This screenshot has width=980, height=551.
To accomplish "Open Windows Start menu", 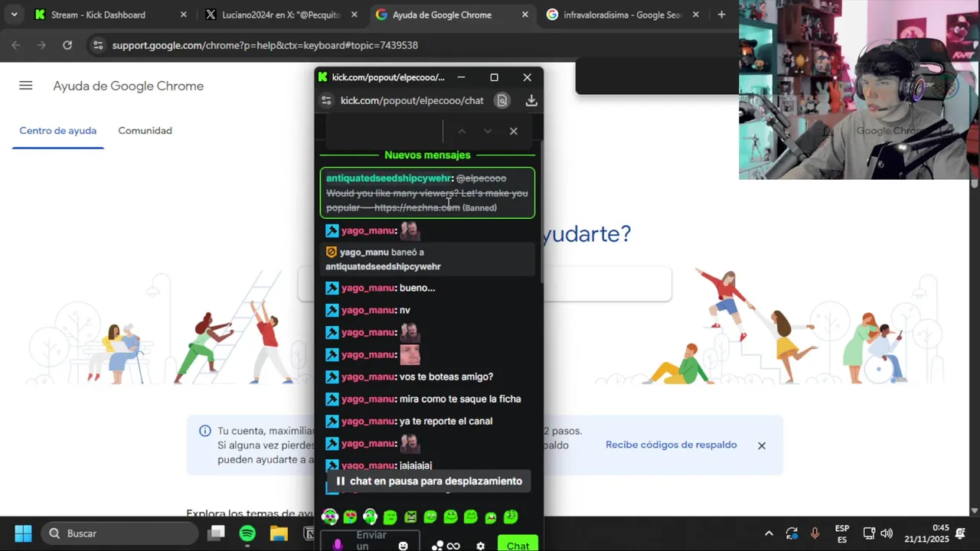I will [23, 533].
